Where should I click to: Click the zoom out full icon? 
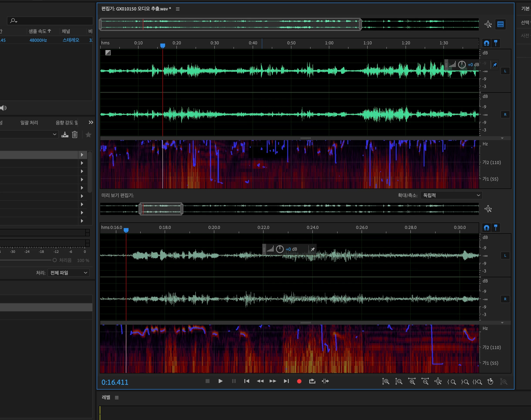[x=438, y=382]
